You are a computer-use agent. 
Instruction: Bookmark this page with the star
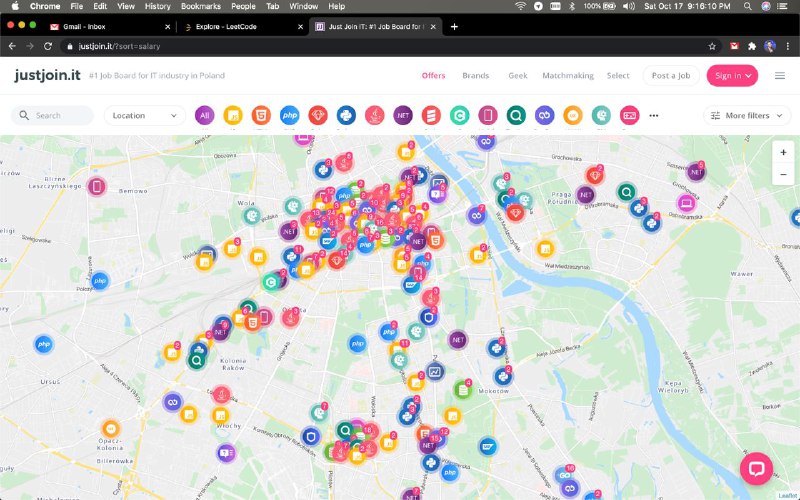point(712,46)
